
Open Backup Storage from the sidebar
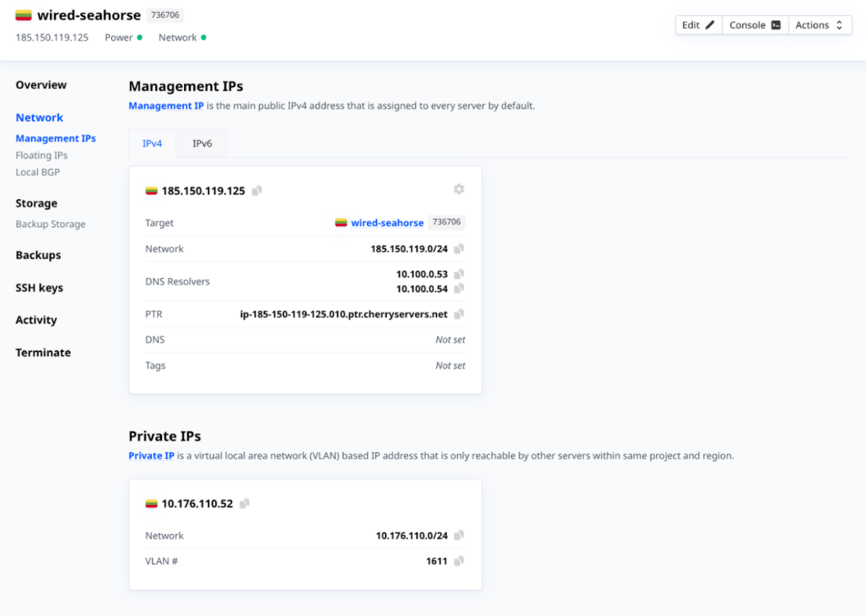(x=50, y=224)
